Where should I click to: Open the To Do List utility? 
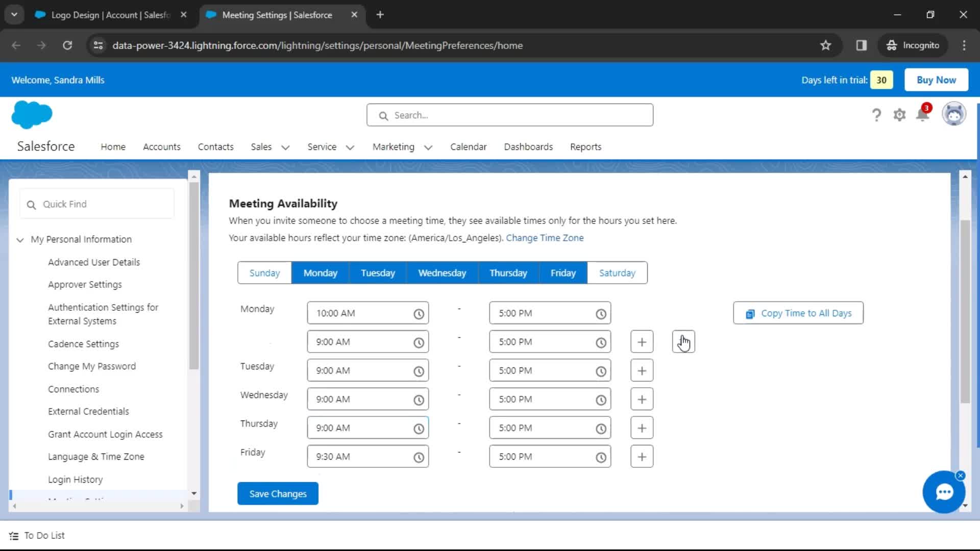[37, 536]
